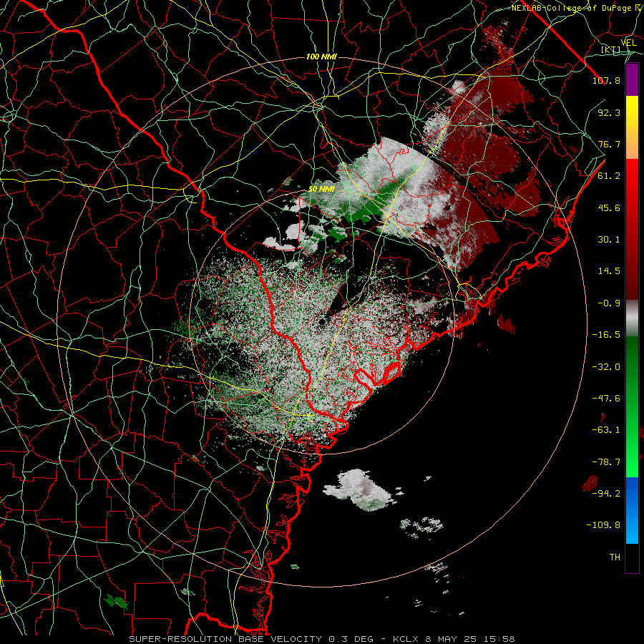Screen dimensions: 644x644
Task: Pick the purple segment of color bar
Action: click(x=632, y=80)
